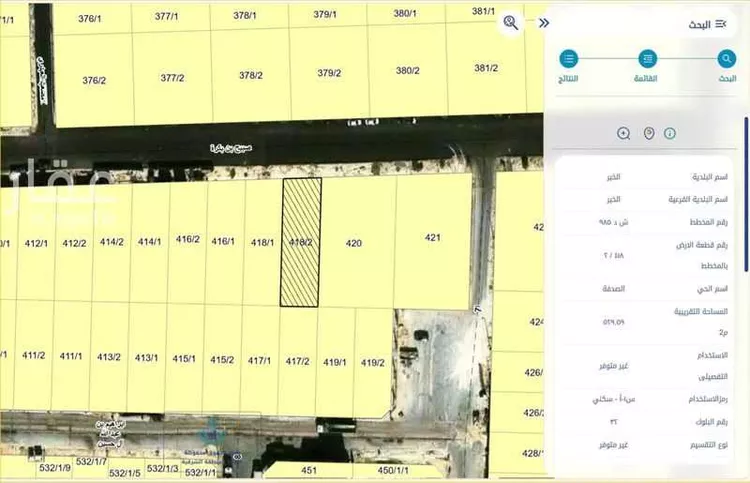Screen dimensions: 750x483
Task: Select parcel 412/1 on the map
Action: (x=36, y=243)
